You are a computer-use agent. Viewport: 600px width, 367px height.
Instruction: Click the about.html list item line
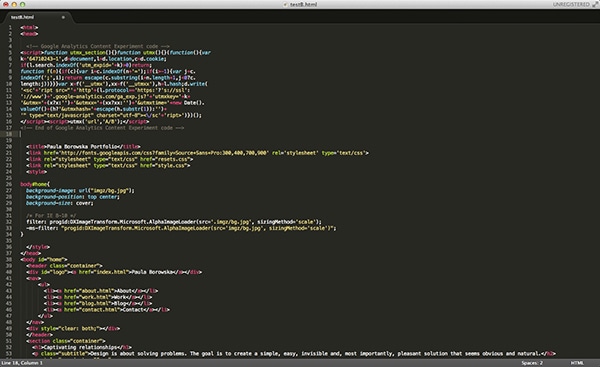[101, 291]
